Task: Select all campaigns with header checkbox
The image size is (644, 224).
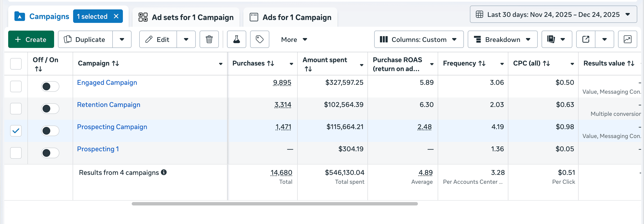Action: (x=16, y=64)
